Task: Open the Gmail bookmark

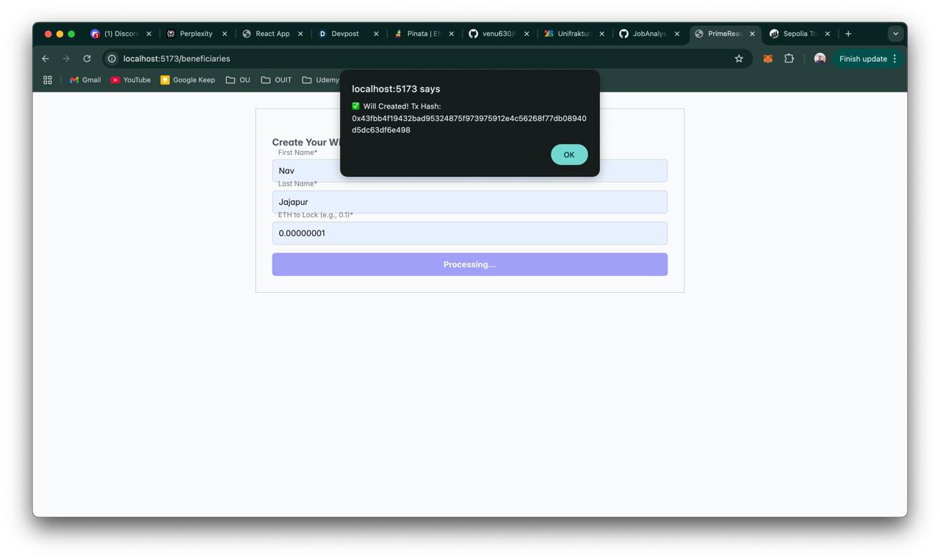Action: point(85,80)
